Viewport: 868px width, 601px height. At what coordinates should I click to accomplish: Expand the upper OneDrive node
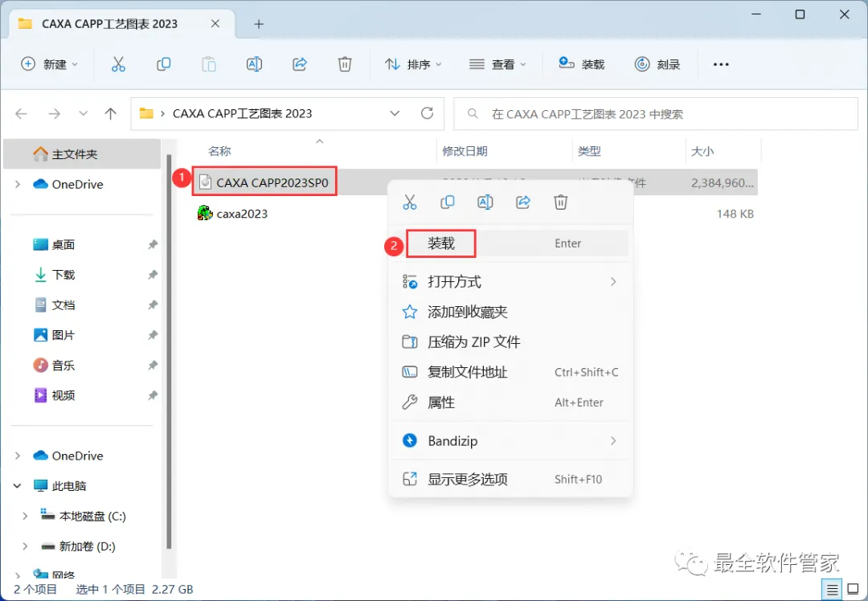pyautogui.click(x=18, y=184)
